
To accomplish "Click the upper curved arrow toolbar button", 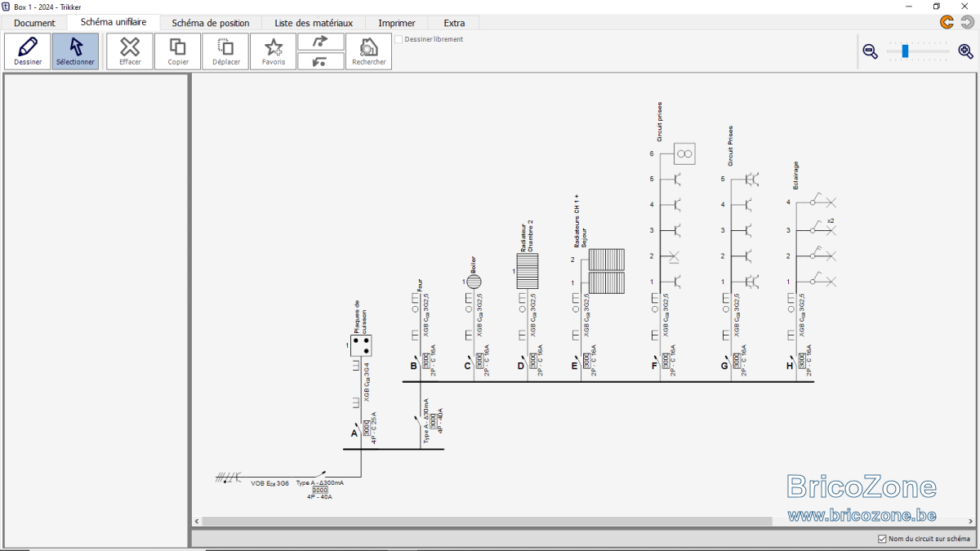I will coord(321,42).
